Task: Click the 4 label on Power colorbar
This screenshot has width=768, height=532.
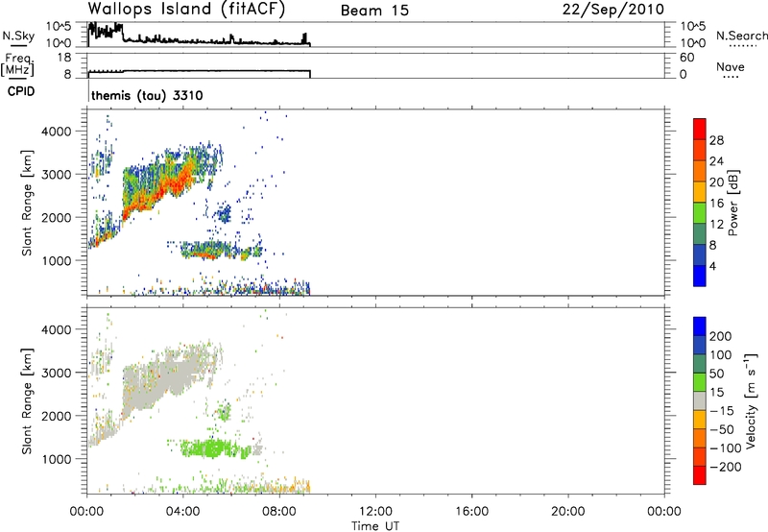Action: (712, 266)
